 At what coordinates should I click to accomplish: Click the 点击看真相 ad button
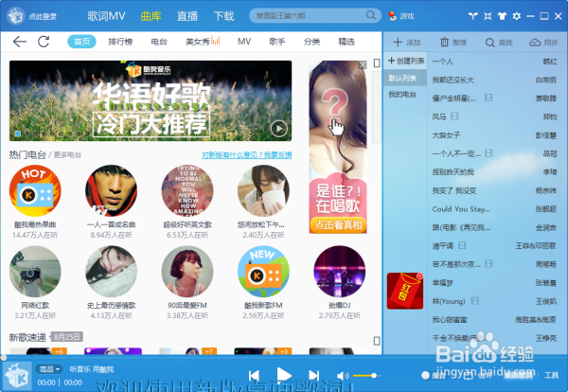pyautogui.click(x=338, y=225)
